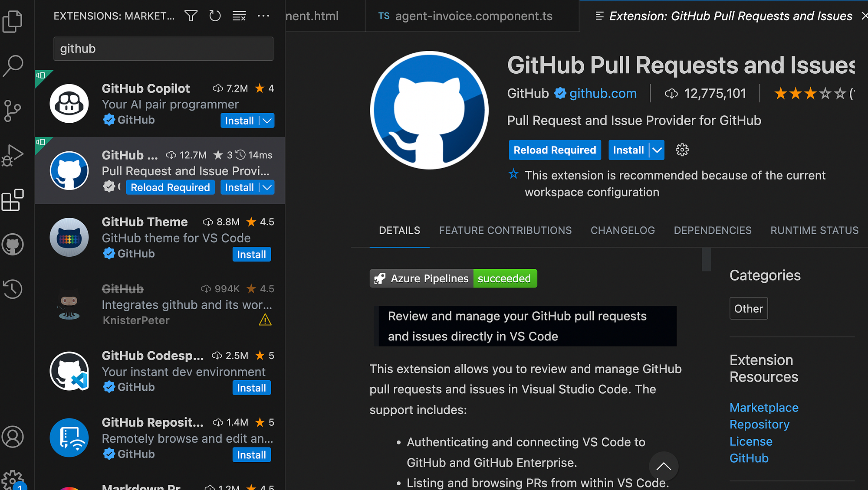Install the GitHub Theme extension
This screenshot has height=490, width=868.
(251, 255)
